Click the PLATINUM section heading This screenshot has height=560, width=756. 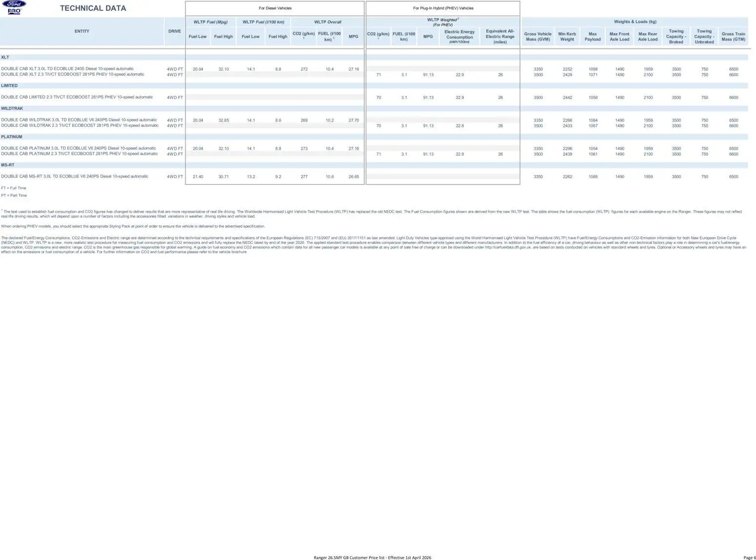(x=12, y=137)
